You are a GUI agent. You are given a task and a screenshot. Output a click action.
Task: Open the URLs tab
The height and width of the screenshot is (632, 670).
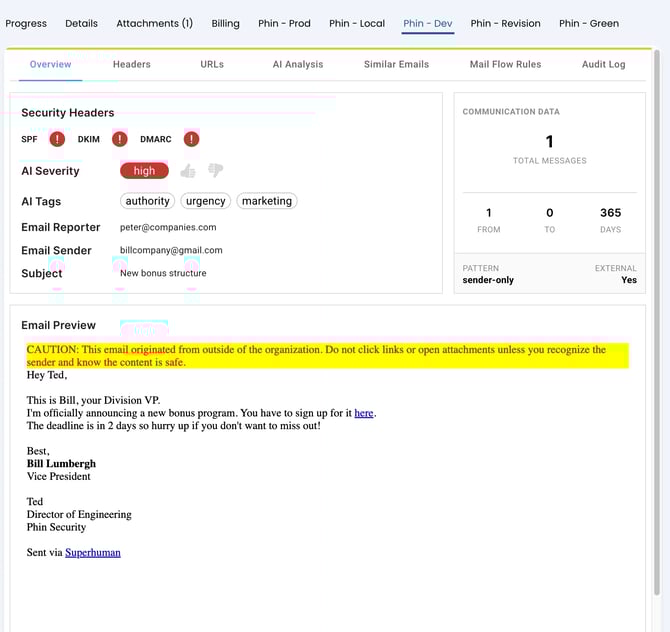click(x=212, y=64)
